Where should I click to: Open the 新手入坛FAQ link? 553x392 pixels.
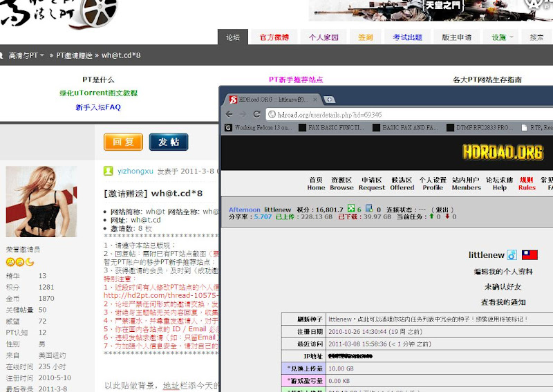click(98, 107)
